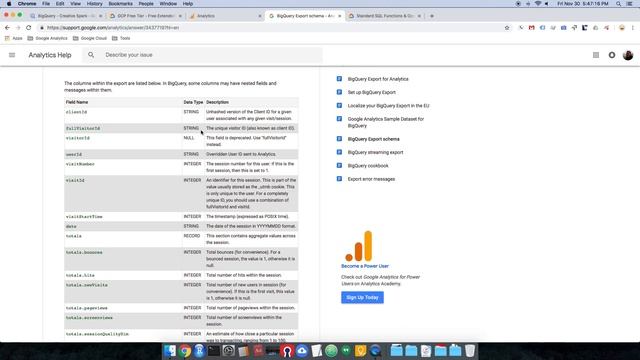Viewport: 640px width, 360px height.
Task: Open the Apple menu
Action: click(9, 4)
